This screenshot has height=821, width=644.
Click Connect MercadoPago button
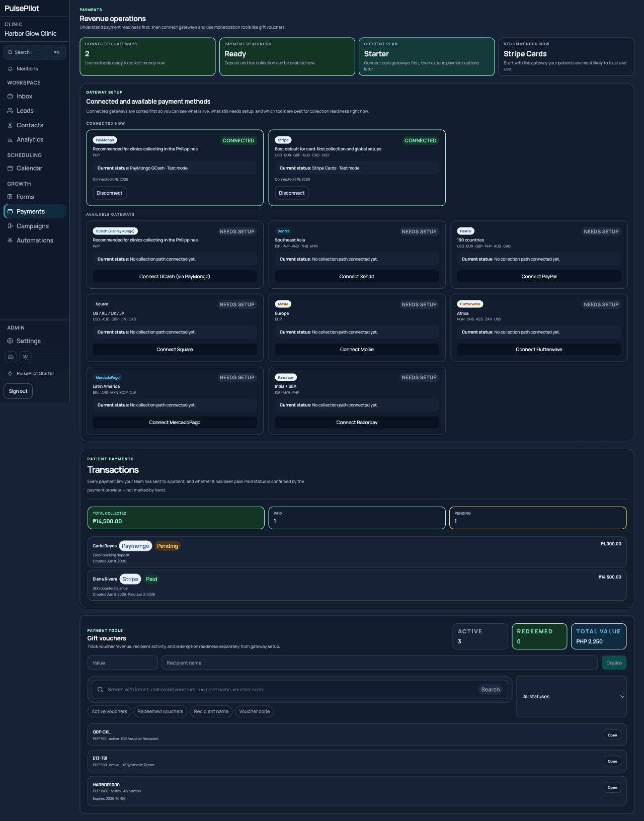click(175, 423)
